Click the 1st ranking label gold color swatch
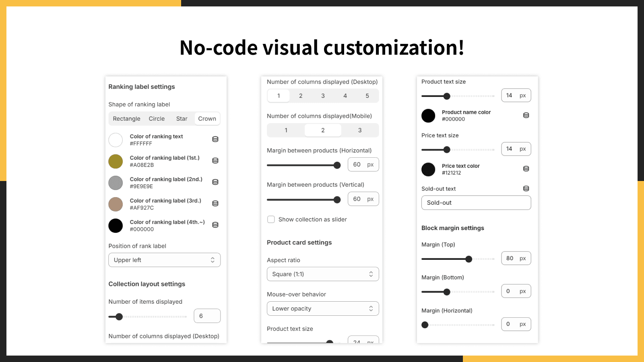This screenshot has width=644, height=362. pyautogui.click(x=116, y=161)
